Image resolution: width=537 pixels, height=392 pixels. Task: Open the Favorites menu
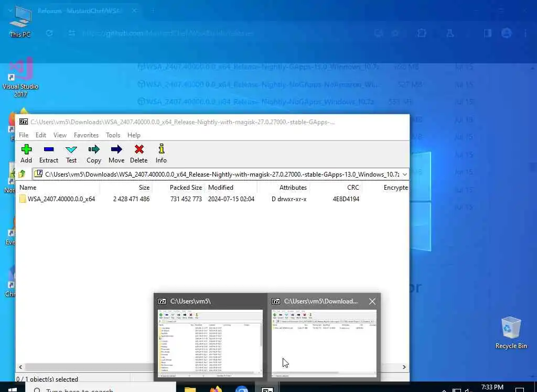coord(87,135)
